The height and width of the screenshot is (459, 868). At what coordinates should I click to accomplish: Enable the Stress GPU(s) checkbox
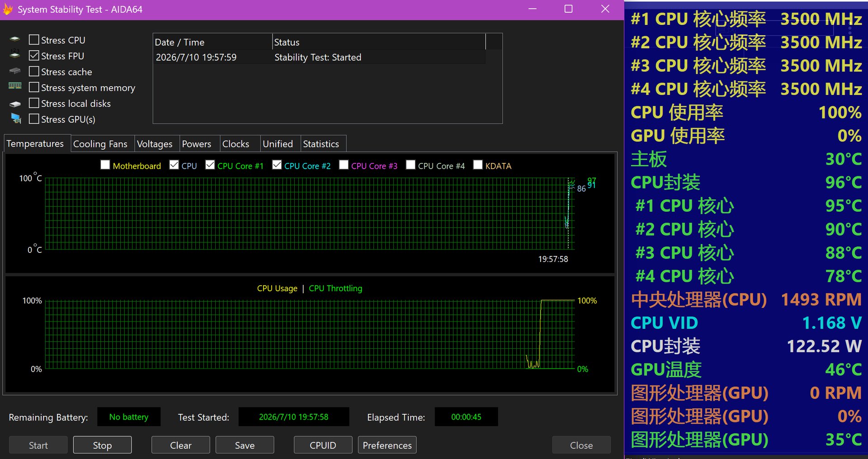pyautogui.click(x=34, y=119)
